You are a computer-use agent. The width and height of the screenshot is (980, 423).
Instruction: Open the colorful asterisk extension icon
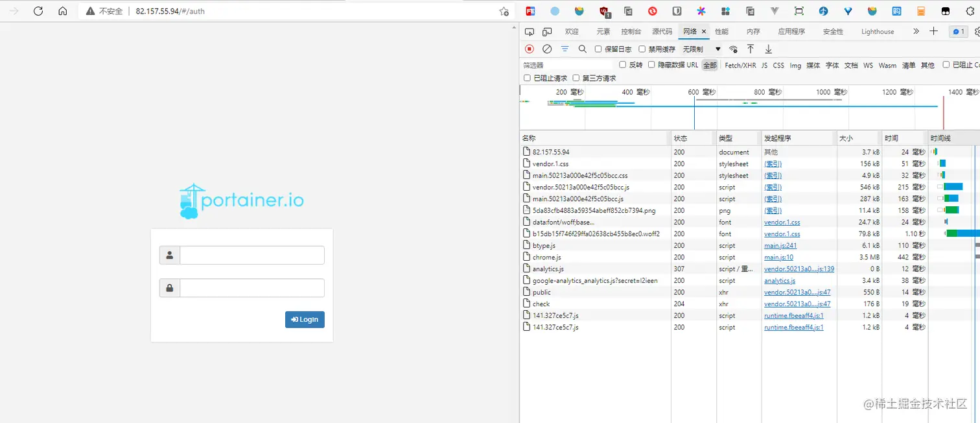tap(701, 11)
